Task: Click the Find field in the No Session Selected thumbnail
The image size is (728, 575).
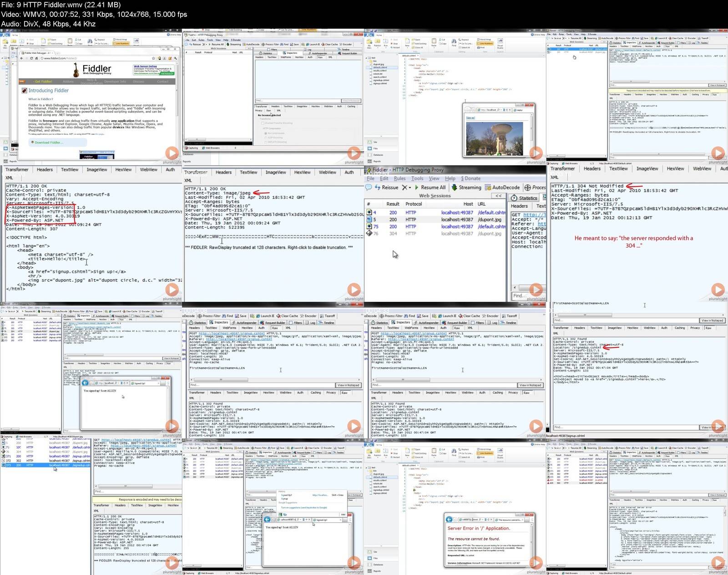Action: pyautogui.click(x=298, y=101)
